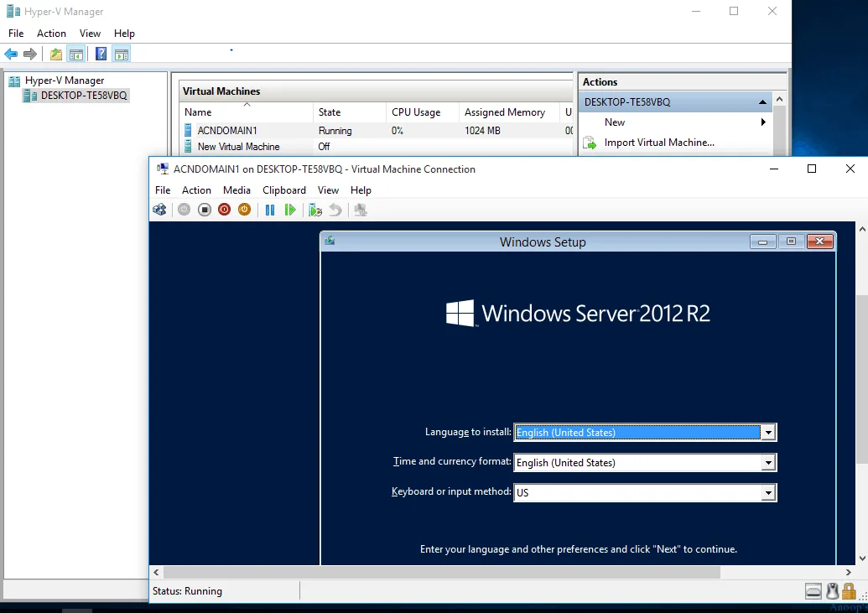Toggle Show/Hide Console Tree icon
This screenshot has height=613, width=868.
coord(76,55)
